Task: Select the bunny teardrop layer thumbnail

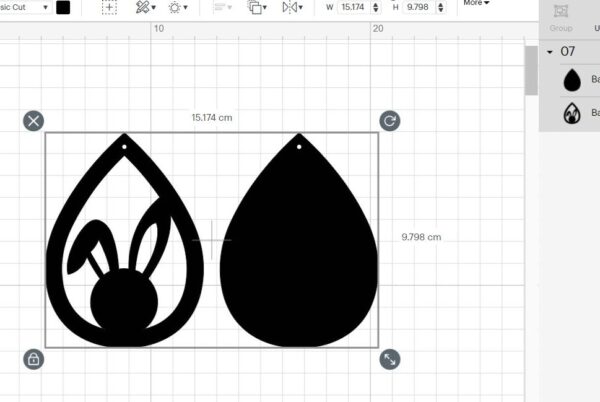Action: point(572,113)
